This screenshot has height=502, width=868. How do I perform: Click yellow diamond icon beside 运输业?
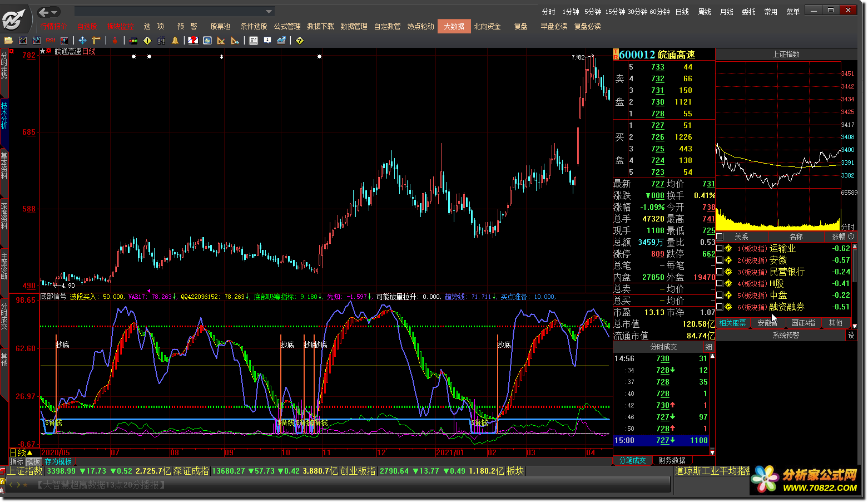(728, 248)
